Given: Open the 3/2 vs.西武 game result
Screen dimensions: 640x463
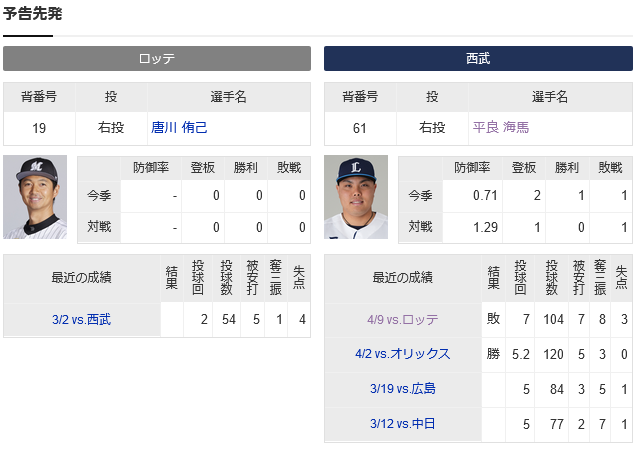Looking at the screenshot, I should click(82, 319).
